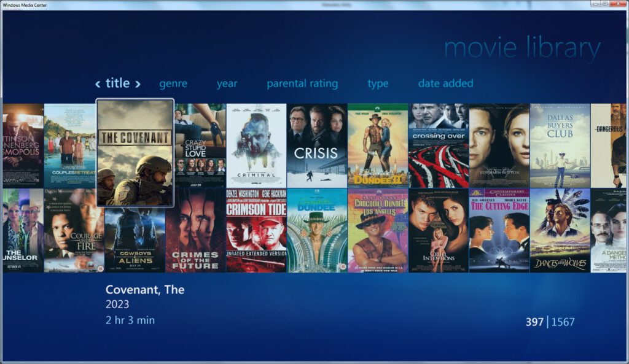Open the Courage Under Fire poster
The width and height of the screenshot is (629, 364).
click(x=74, y=231)
